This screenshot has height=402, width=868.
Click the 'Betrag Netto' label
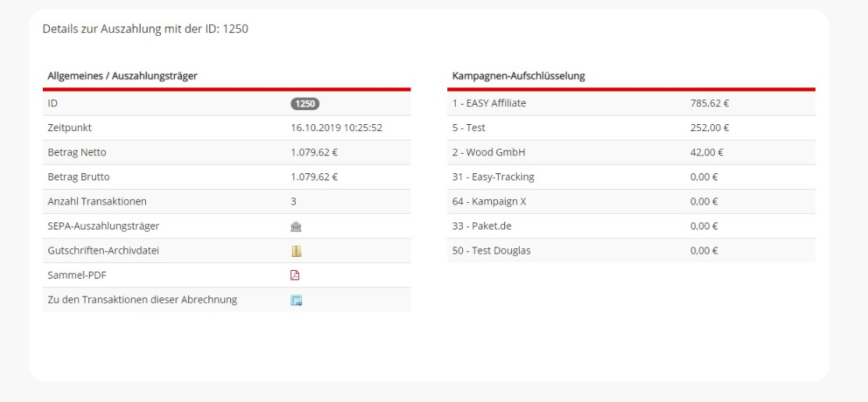point(77,152)
